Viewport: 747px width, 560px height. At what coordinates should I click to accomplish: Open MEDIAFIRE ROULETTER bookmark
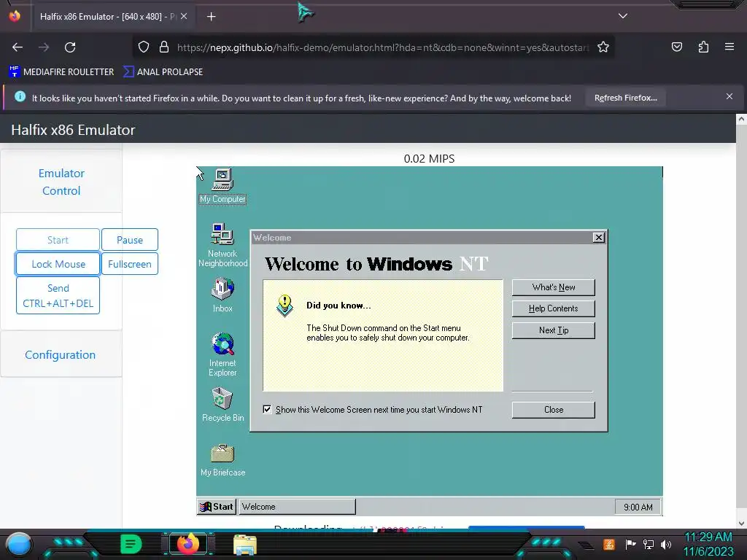point(61,72)
